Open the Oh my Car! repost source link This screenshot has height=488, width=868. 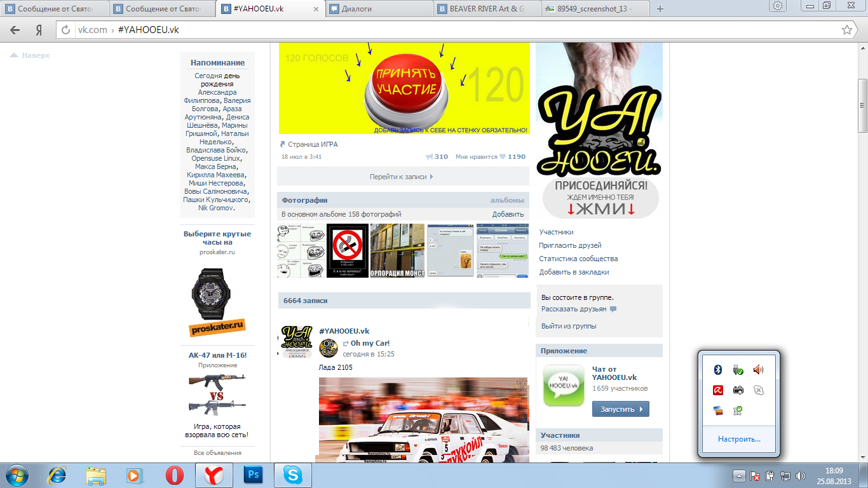point(370,343)
